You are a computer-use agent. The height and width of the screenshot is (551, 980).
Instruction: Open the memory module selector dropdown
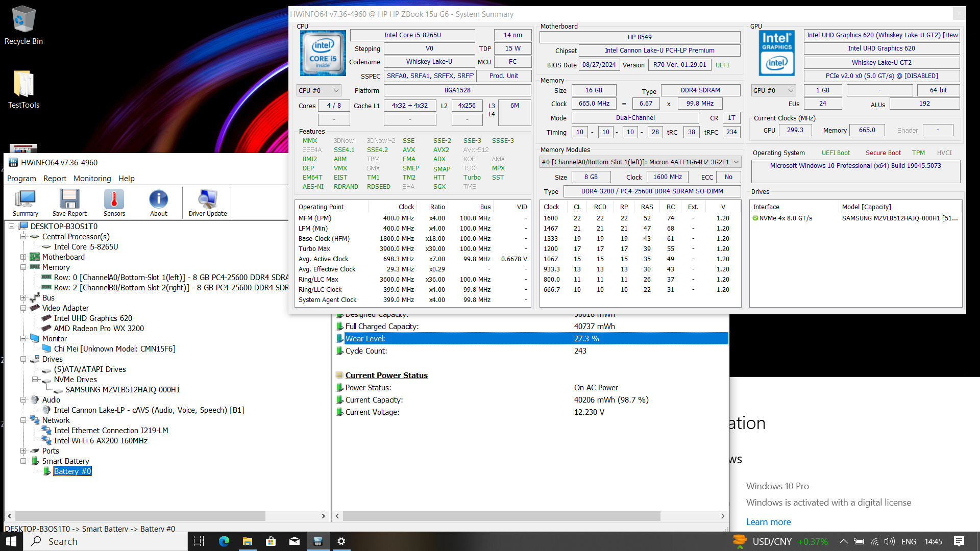[x=640, y=162]
